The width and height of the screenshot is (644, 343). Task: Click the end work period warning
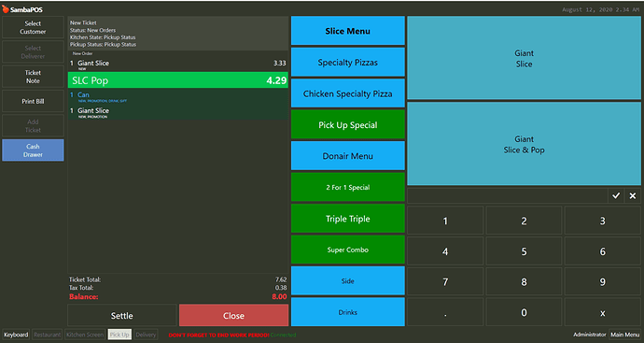(218, 335)
